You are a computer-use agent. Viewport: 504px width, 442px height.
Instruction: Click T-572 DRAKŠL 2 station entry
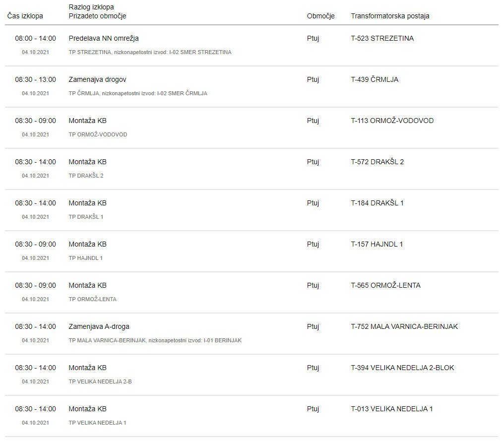coord(378,162)
